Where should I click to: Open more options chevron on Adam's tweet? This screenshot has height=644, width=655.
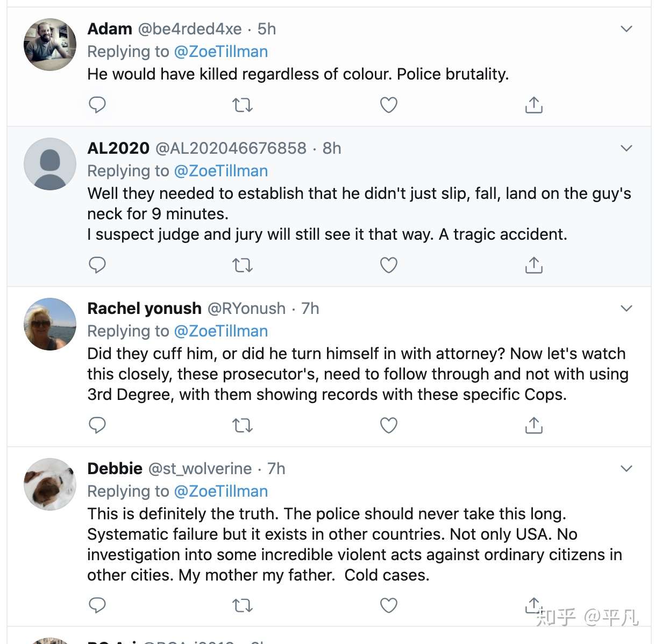tap(626, 28)
